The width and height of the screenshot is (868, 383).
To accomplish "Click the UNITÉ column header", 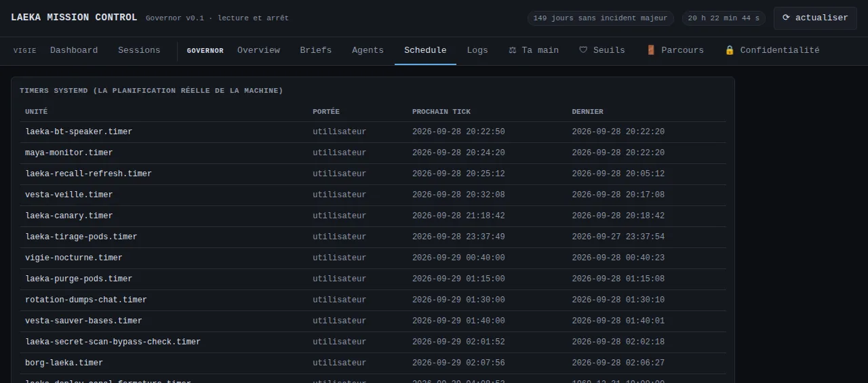I will [x=37, y=112].
